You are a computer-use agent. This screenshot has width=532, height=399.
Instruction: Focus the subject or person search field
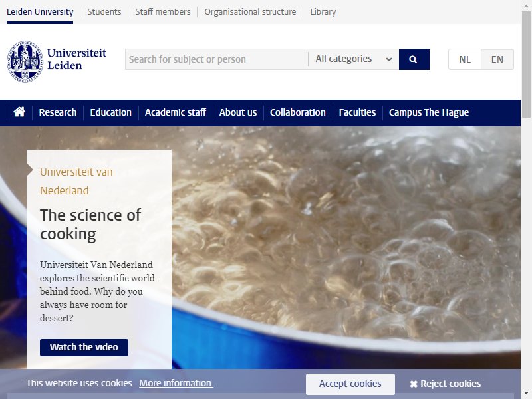(x=217, y=59)
